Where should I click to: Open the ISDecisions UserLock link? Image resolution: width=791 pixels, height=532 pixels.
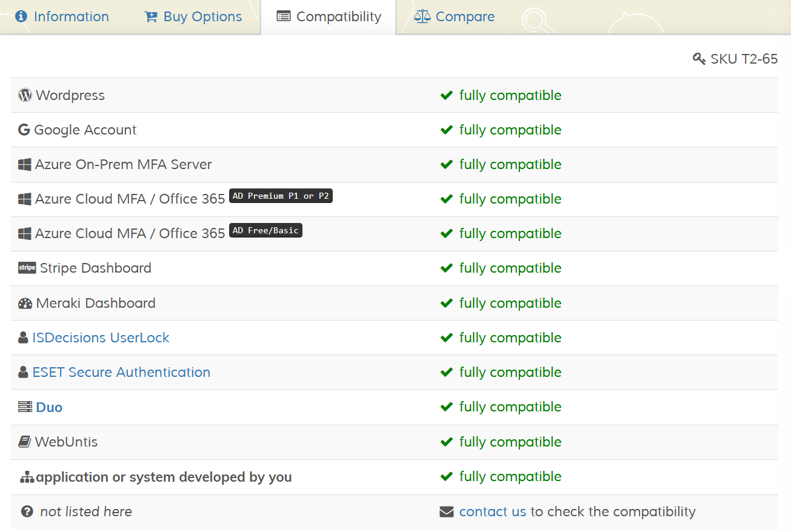(x=101, y=337)
